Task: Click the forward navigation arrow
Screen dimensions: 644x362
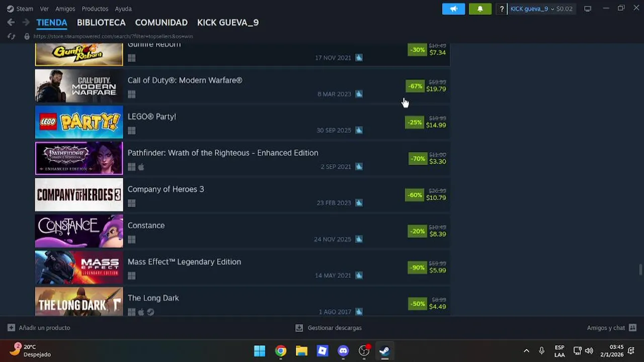Action: [26, 23]
